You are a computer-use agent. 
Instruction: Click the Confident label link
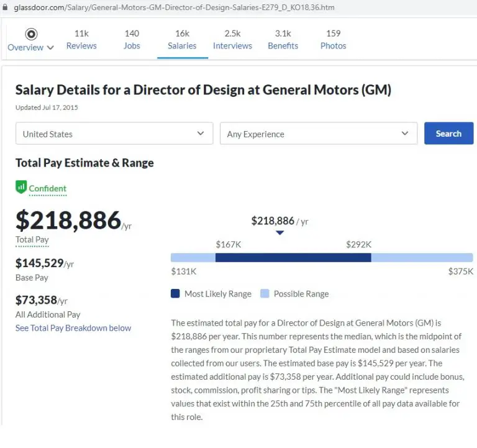tap(47, 188)
